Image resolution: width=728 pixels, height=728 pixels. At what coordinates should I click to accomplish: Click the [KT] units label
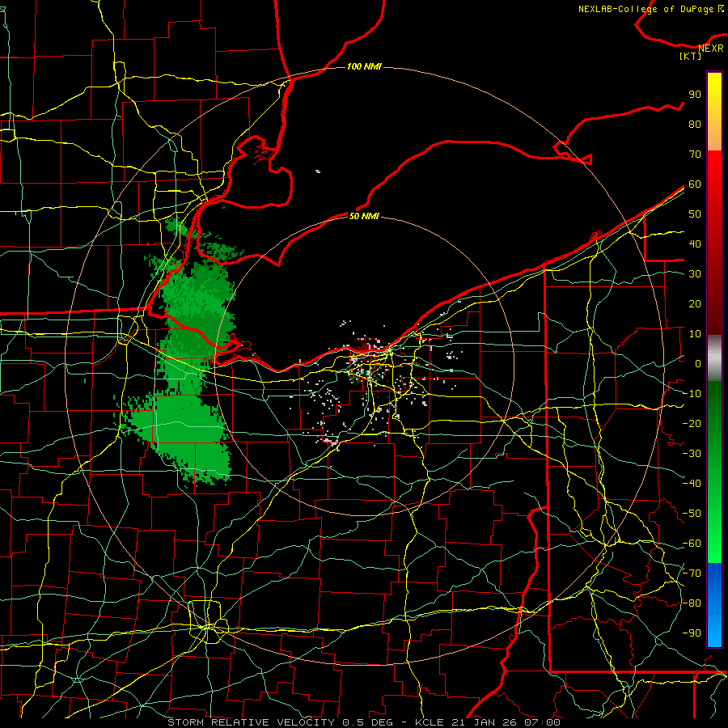coord(691,56)
